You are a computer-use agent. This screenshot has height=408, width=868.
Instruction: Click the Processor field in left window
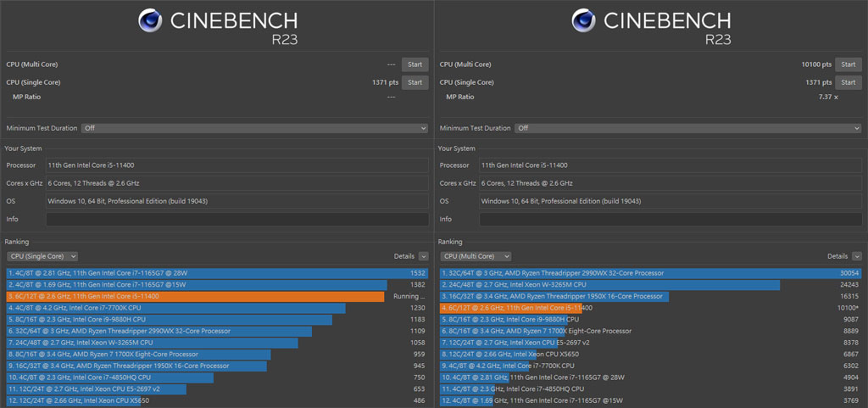237,165
